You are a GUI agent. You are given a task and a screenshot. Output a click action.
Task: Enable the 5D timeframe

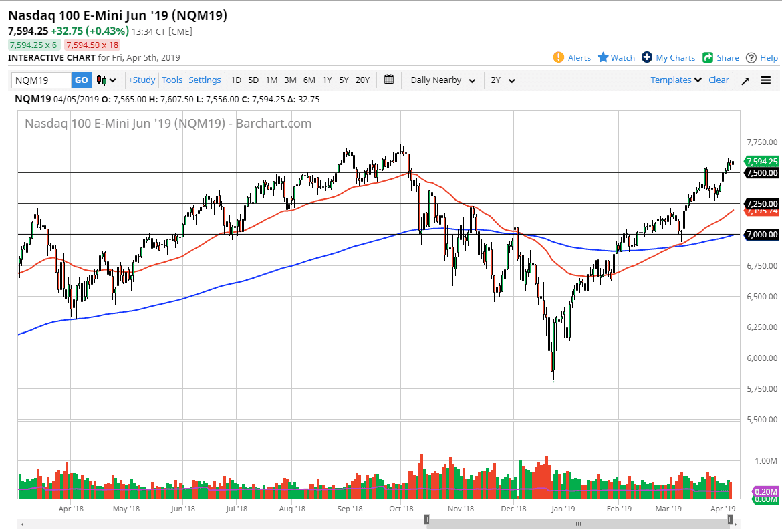(x=253, y=80)
